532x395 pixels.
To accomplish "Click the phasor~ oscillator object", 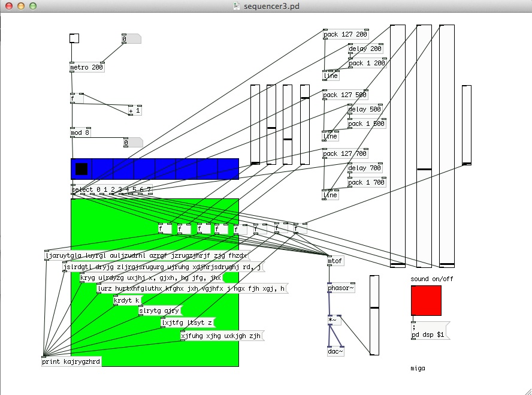I will point(341,289).
